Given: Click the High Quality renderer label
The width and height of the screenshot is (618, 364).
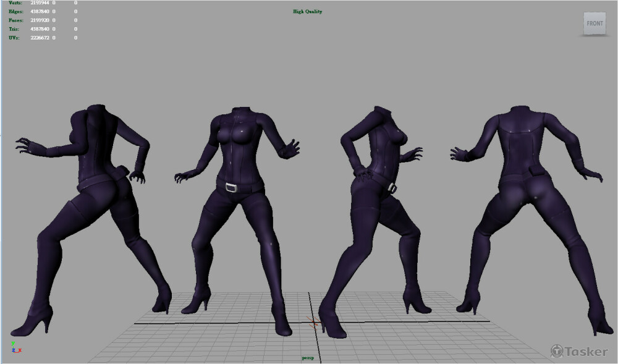Looking at the screenshot, I should coord(307,11).
